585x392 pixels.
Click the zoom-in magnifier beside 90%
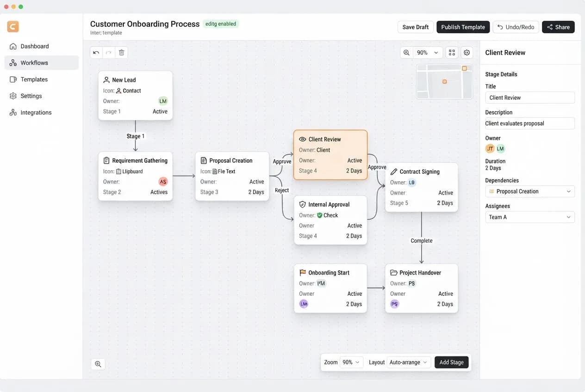coord(406,53)
